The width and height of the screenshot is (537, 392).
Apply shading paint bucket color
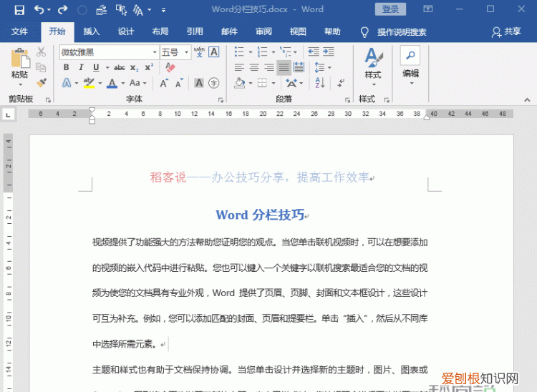pyautogui.click(x=239, y=83)
